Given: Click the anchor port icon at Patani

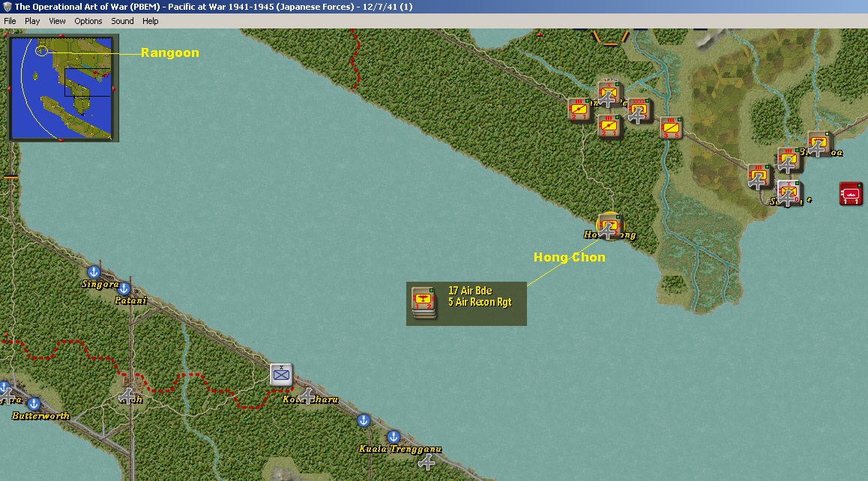Looking at the screenshot, I should click(124, 288).
